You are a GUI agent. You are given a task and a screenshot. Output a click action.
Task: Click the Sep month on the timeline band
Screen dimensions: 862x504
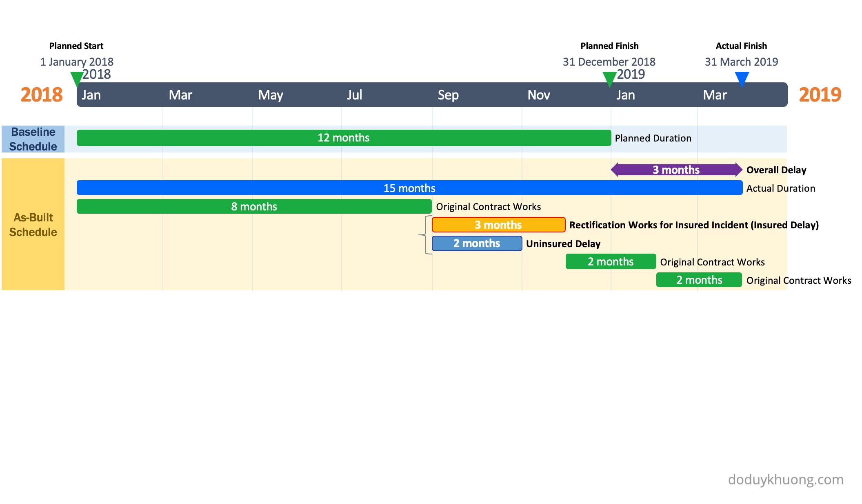[x=448, y=95]
